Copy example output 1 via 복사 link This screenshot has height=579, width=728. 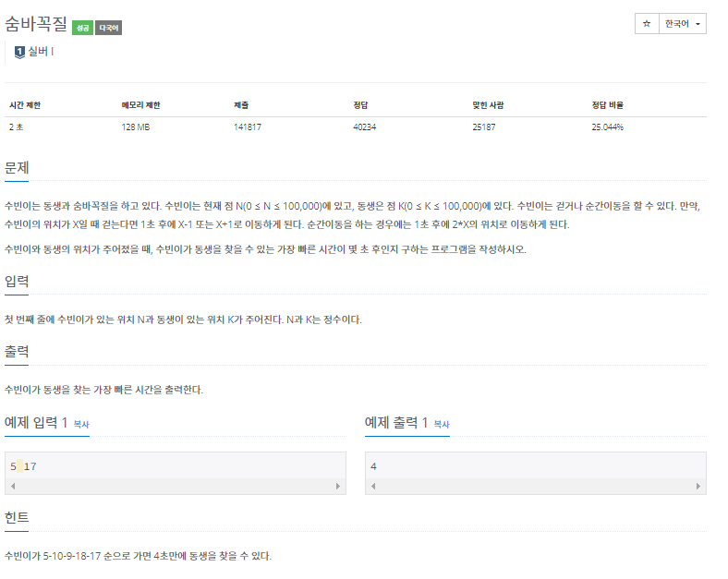coord(442,424)
